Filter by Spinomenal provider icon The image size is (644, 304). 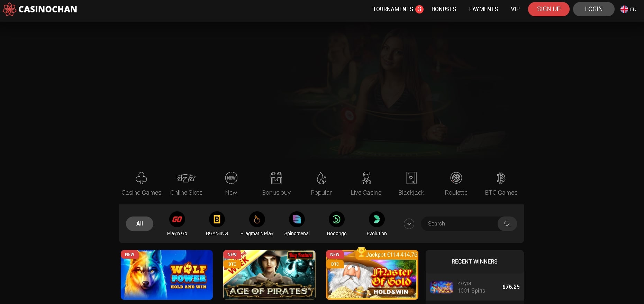[297, 219]
